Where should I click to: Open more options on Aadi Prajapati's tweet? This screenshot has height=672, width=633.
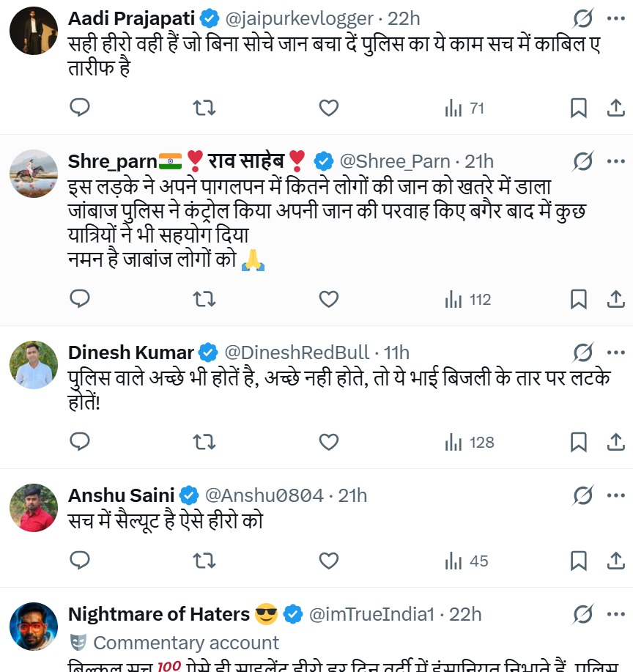(x=616, y=18)
